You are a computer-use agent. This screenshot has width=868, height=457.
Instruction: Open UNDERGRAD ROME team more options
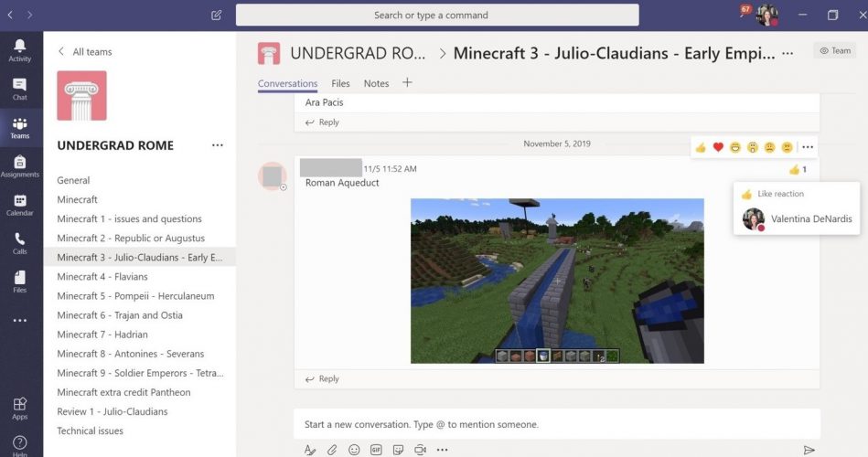click(x=217, y=145)
